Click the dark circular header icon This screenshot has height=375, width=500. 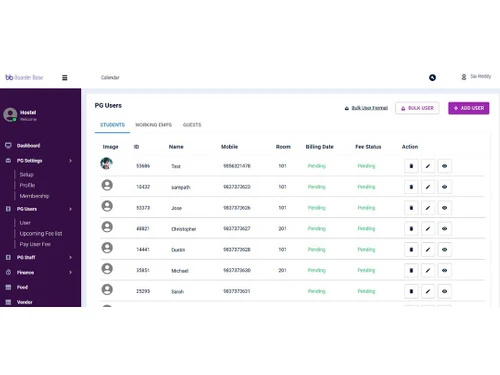[432, 78]
